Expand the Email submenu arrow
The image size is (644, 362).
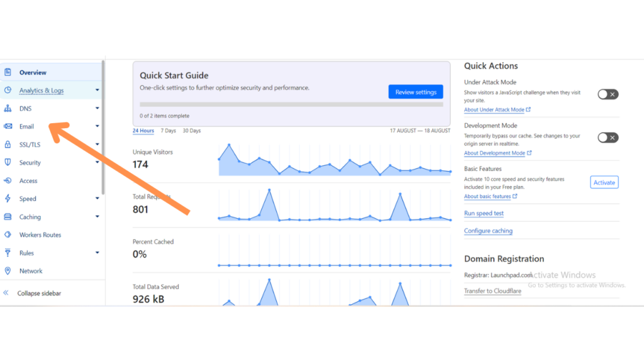[x=97, y=126]
